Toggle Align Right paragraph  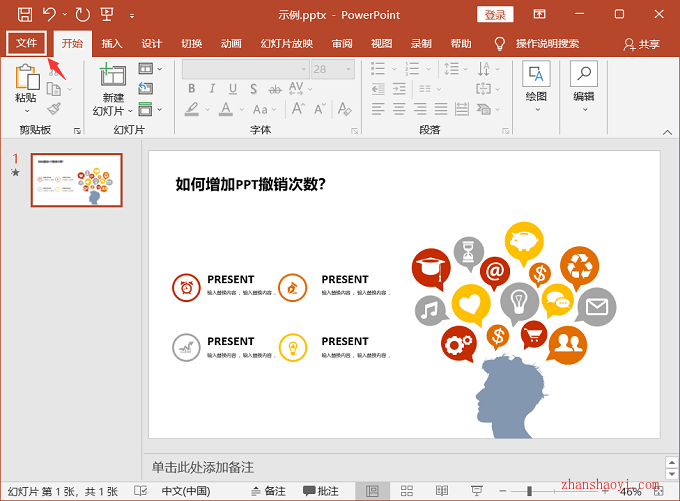pos(420,109)
